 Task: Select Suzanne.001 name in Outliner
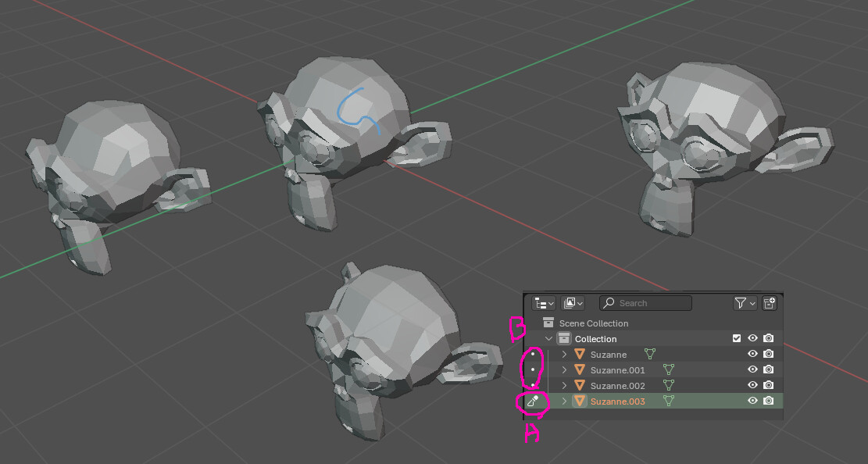[x=617, y=369]
